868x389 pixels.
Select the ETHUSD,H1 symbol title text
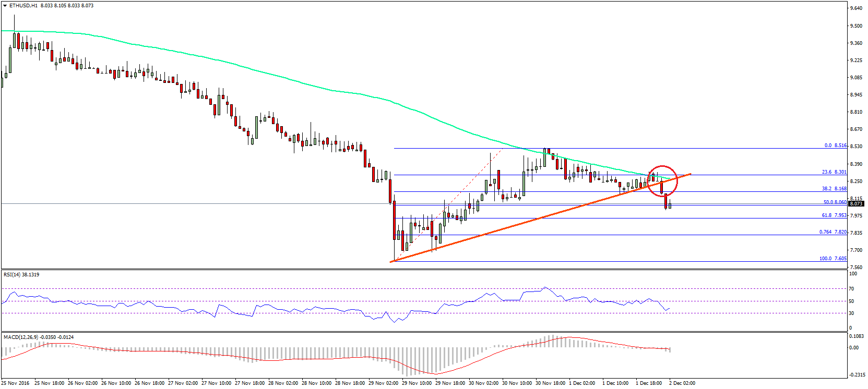coord(23,6)
